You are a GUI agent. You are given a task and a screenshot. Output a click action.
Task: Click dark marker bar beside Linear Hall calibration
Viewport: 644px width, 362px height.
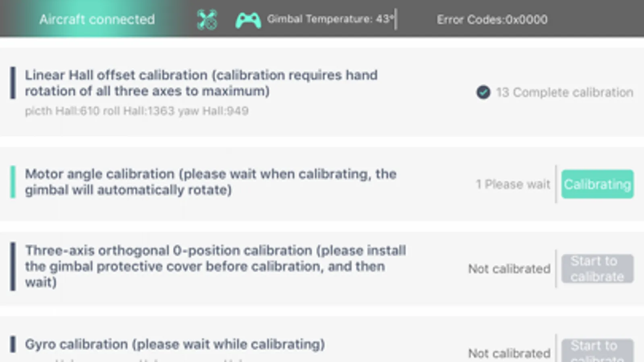13,83
